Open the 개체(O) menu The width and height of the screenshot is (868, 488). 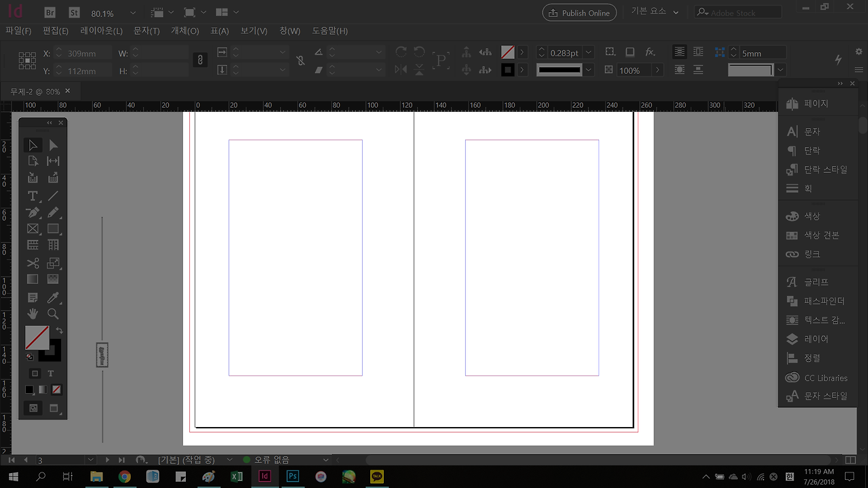(x=185, y=31)
